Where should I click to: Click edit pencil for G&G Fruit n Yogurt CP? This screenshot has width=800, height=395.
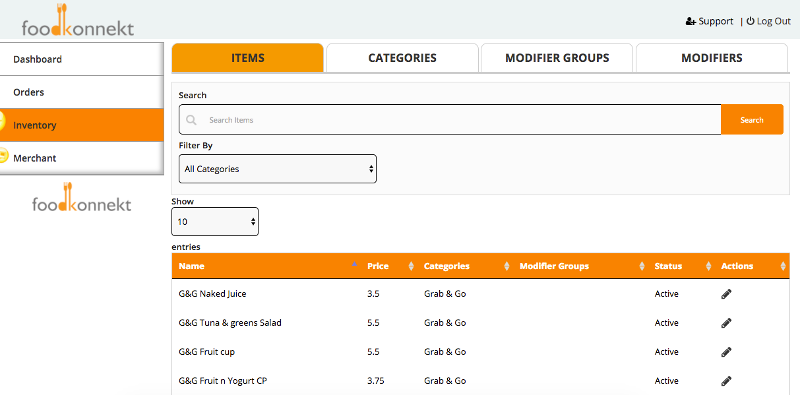(x=726, y=381)
